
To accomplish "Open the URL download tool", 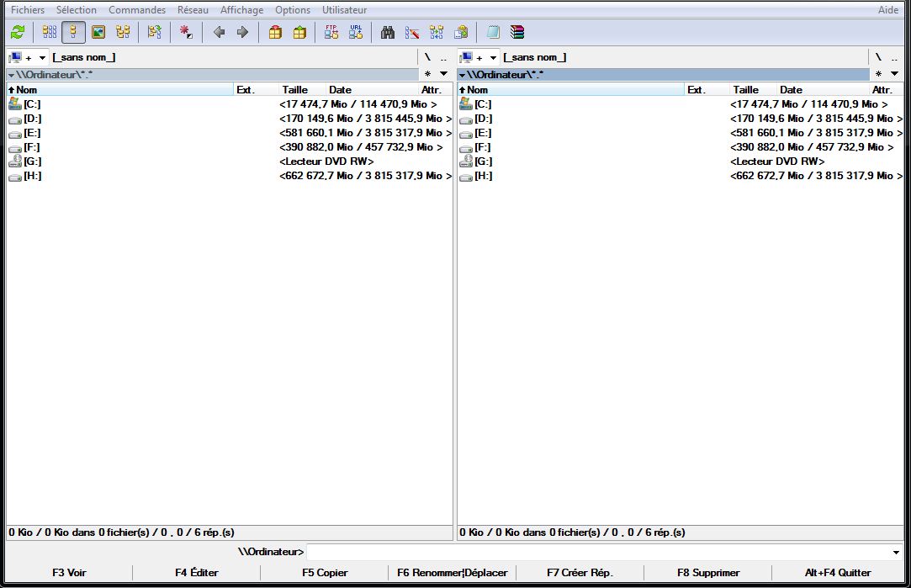I will tap(356, 33).
